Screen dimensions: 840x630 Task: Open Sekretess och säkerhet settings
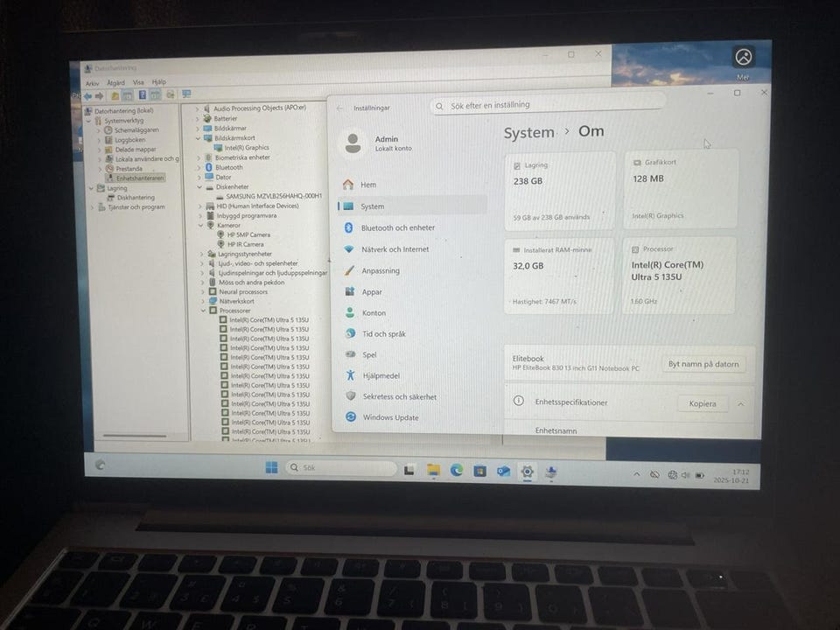[x=400, y=396]
